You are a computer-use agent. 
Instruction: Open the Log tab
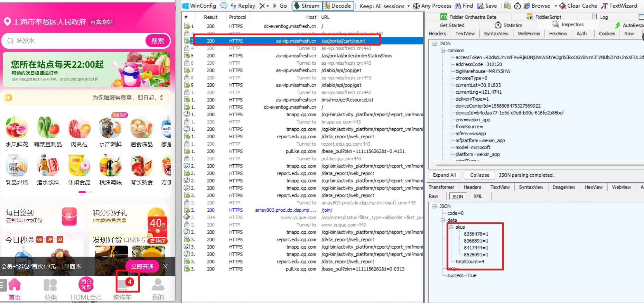(600, 17)
